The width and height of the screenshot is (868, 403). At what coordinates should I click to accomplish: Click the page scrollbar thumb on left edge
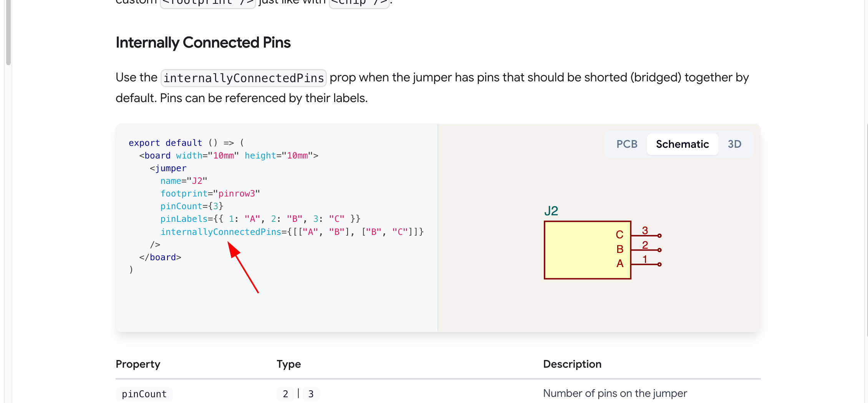click(x=8, y=33)
